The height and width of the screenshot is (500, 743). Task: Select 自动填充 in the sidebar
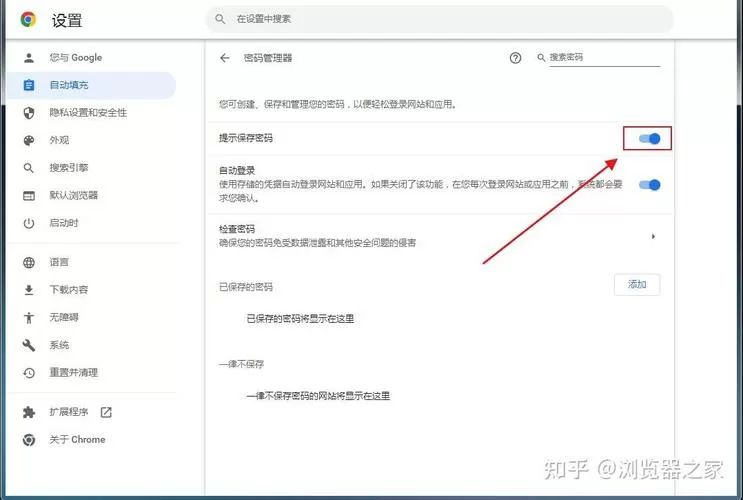(x=91, y=85)
